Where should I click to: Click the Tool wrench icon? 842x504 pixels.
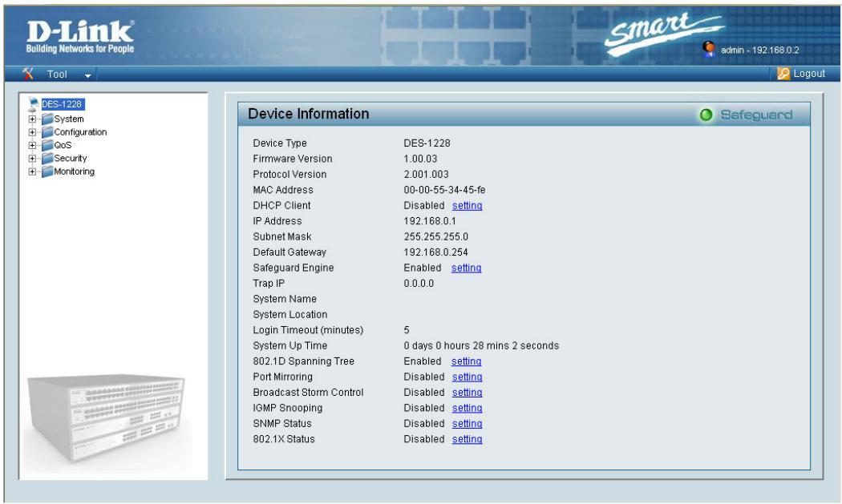[x=28, y=74]
